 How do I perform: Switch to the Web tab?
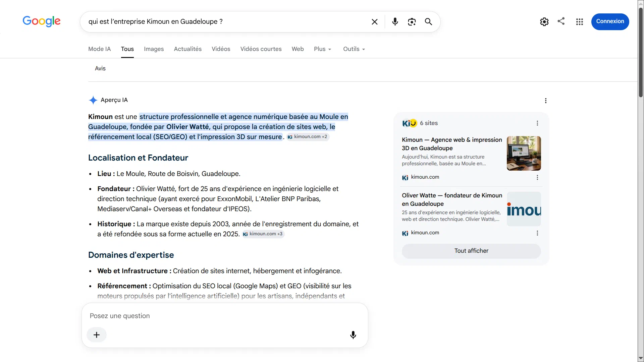click(x=298, y=49)
